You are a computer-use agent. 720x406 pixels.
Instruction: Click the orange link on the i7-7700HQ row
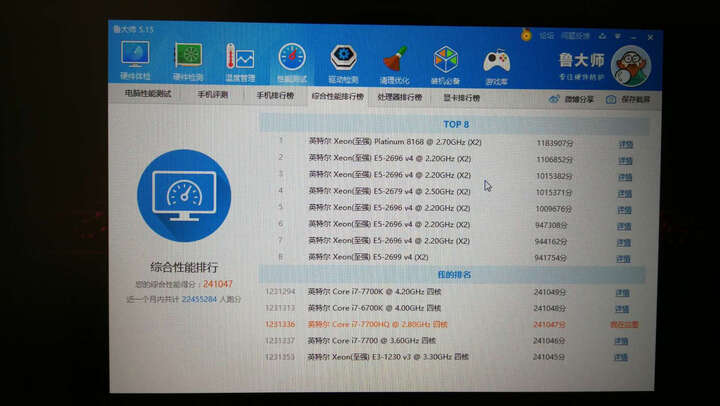(x=624, y=325)
